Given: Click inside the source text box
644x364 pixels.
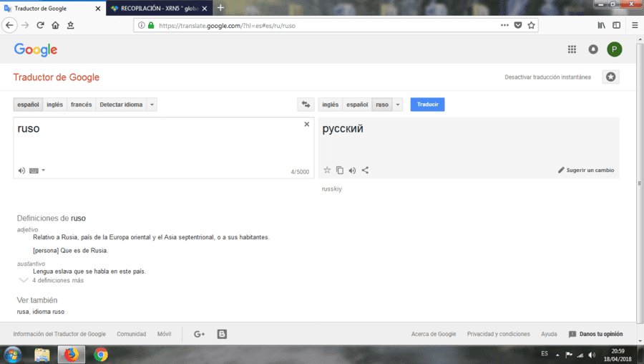Looking at the screenshot, I should click(163, 148).
